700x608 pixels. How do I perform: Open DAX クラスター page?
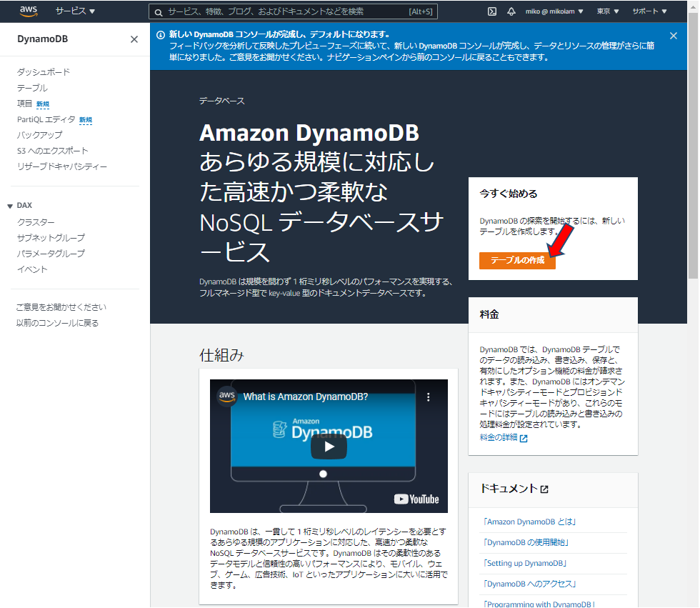(x=36, y=222)
